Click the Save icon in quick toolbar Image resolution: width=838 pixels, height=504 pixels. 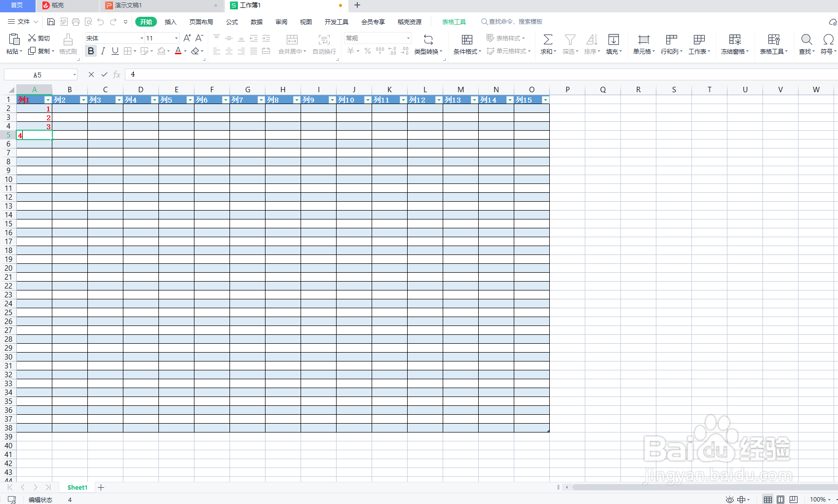pyautogui.click(x=51, y=22)
